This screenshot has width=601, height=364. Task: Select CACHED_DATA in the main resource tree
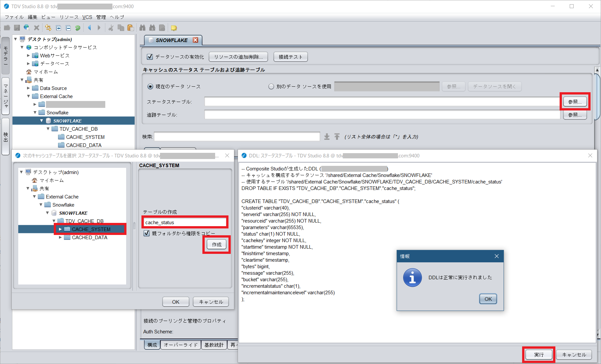click(x=83, y=145)
